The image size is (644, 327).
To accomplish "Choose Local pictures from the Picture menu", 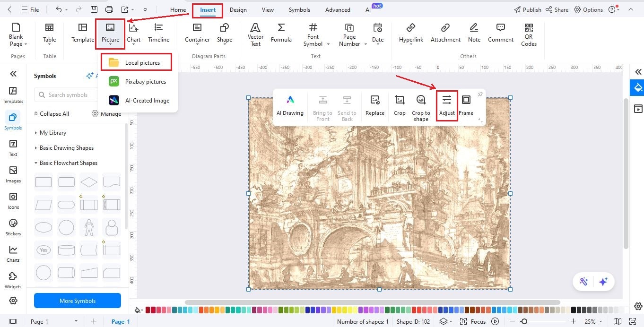I will [136, 62].
